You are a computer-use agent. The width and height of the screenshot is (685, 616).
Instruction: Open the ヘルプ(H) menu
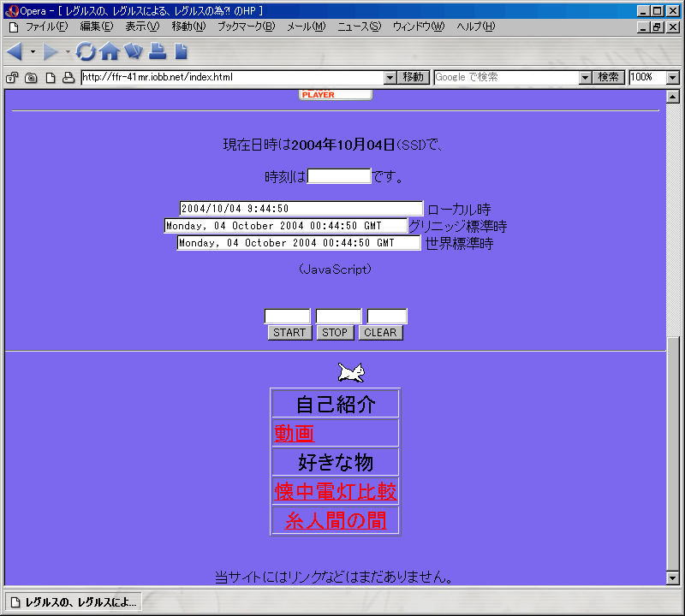click(x=476, y=27)
